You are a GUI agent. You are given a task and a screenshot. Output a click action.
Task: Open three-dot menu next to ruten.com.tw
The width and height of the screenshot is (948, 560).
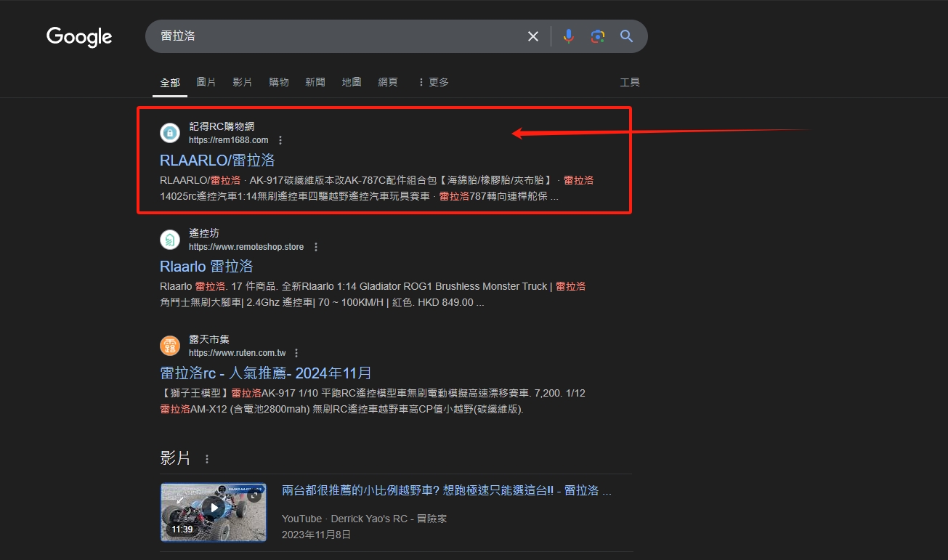coord(297,353)
